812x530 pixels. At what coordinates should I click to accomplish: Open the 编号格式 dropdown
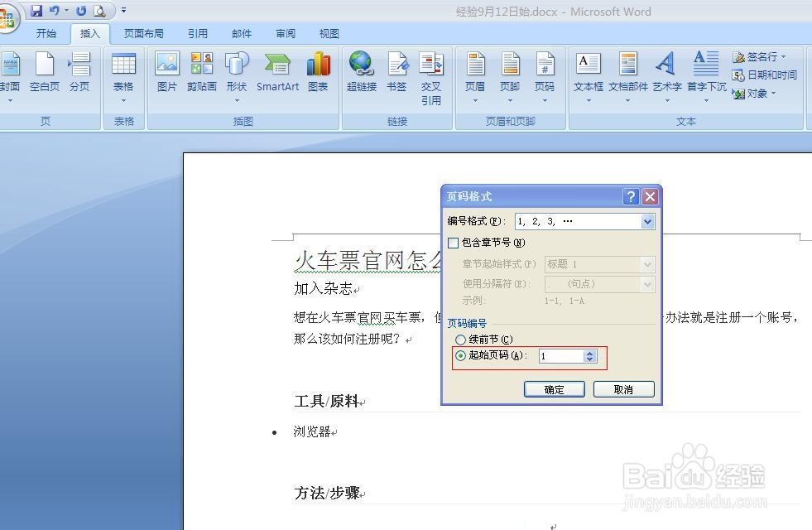click(x=648, y=221)
